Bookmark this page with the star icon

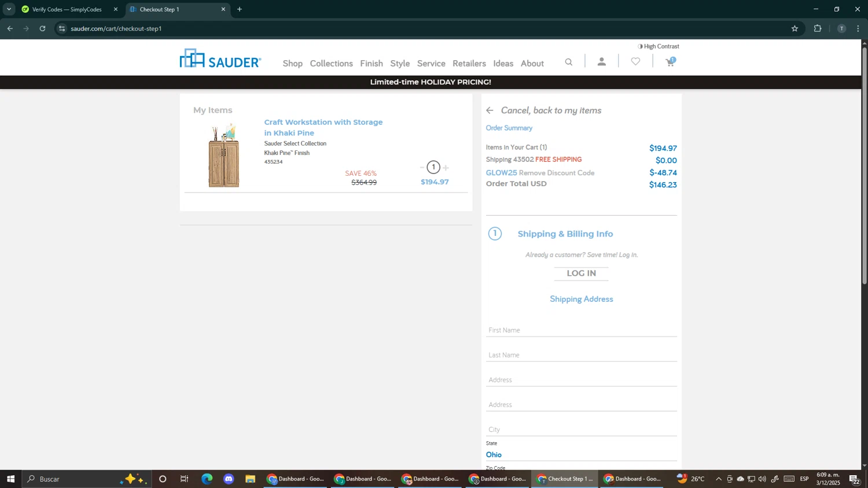click(x=795, y=28)
